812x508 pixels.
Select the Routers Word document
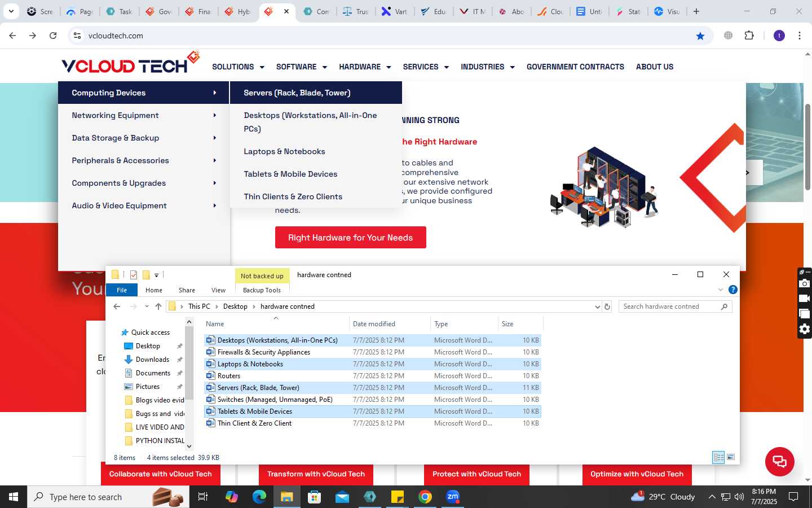click(372, 376)
